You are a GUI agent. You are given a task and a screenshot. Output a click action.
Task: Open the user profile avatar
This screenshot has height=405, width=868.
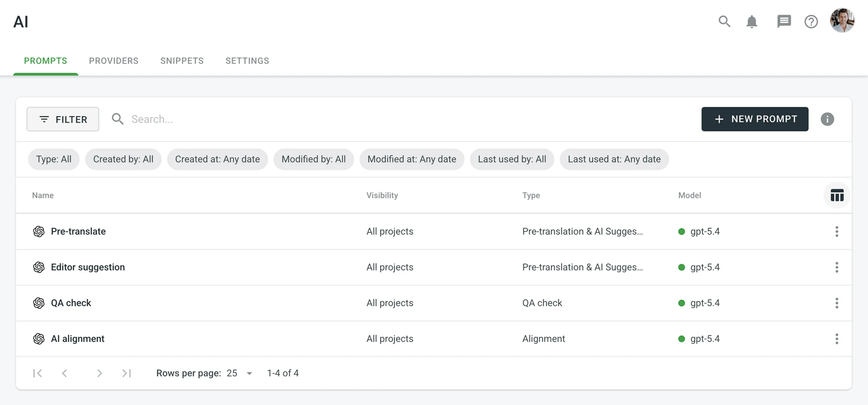(842, 20)
